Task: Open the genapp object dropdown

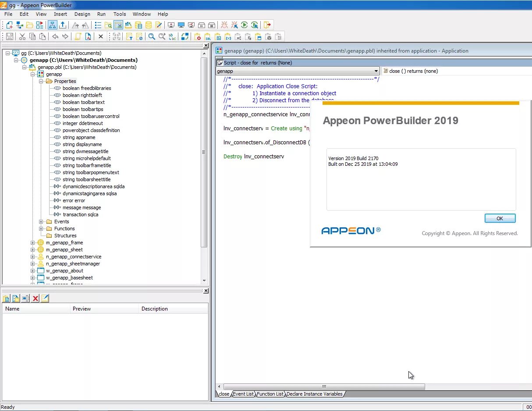Action: click(x=376, y=71)
